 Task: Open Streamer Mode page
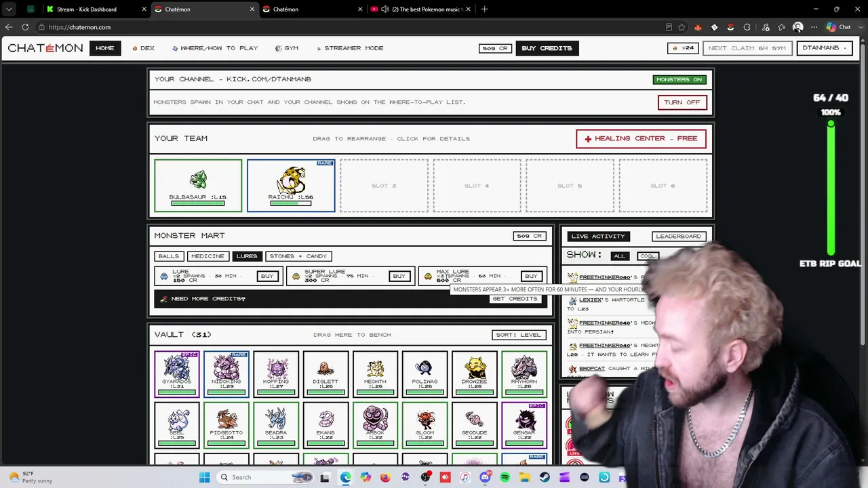point(349,48)
